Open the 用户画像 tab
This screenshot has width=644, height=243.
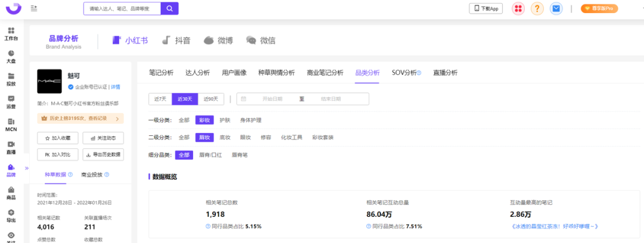(x=234, y=73)
